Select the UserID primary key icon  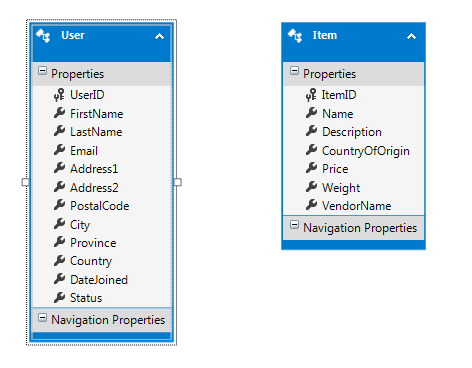(59, 95)
